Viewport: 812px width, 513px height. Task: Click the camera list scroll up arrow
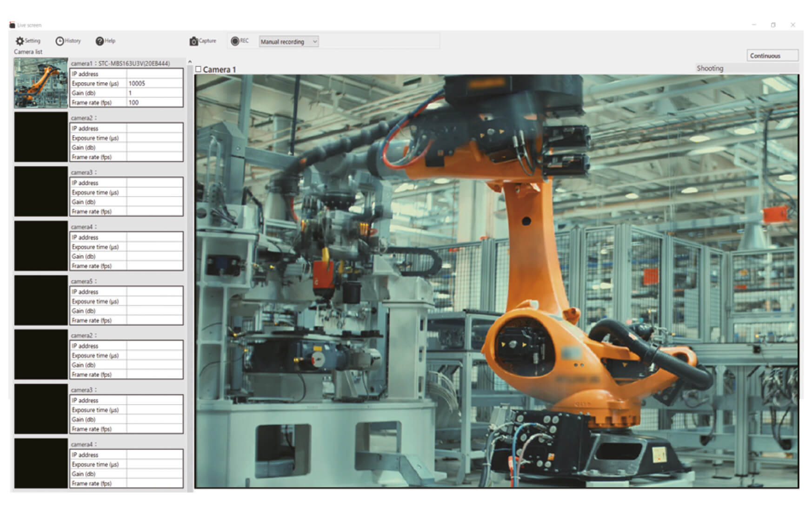click(190, 61)
